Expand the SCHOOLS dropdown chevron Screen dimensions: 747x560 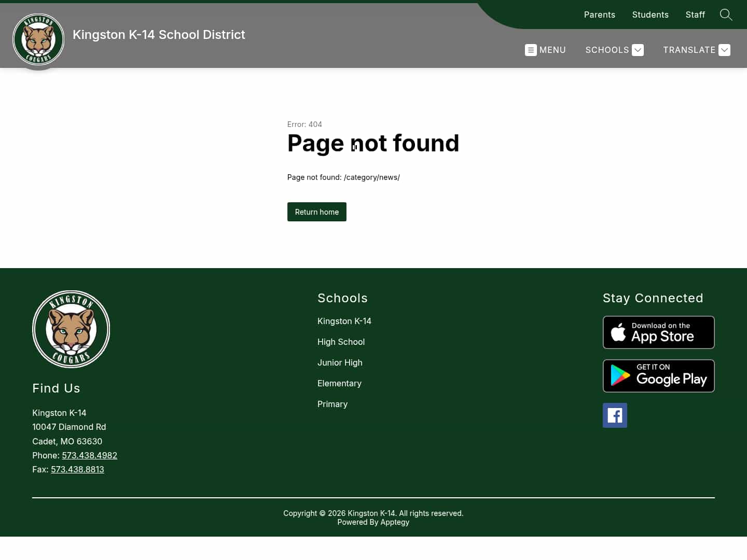pyautogui.click(x=638, y=50)
